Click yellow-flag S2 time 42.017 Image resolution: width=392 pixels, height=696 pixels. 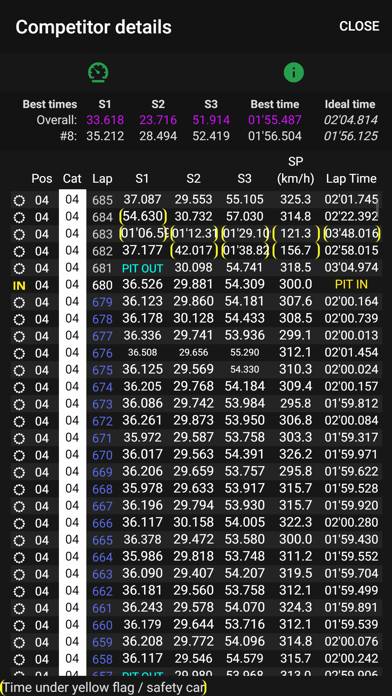click(x=193, y=251)
